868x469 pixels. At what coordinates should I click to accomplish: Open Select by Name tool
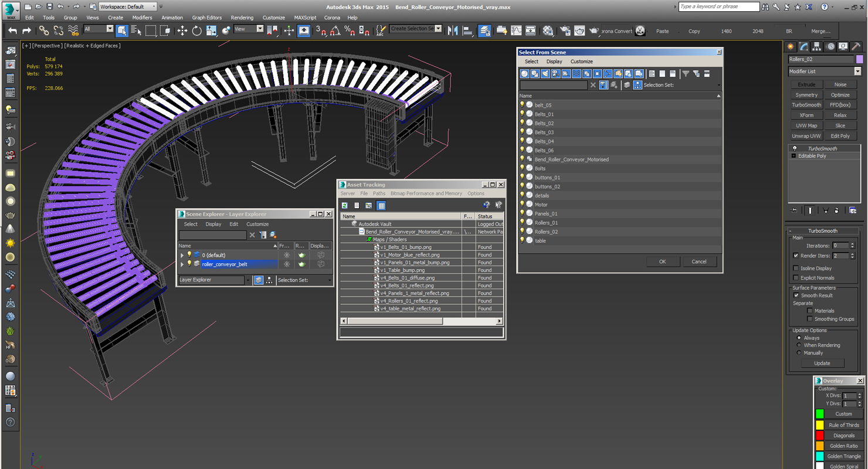point(136,30)
